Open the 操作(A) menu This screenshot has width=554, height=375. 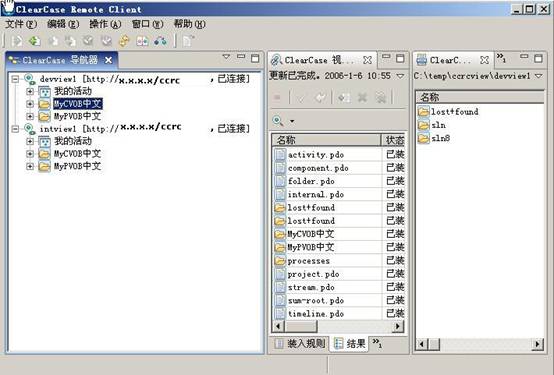pos(105,24)
